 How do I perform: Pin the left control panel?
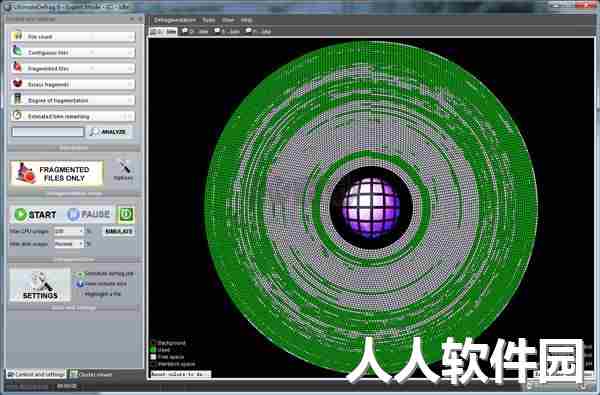coord(132,19)
